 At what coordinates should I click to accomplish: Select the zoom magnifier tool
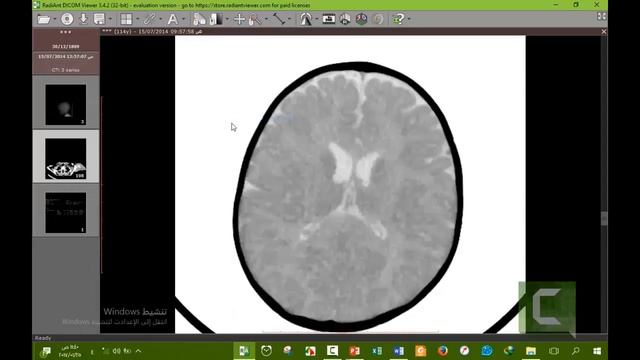point(255,19)
